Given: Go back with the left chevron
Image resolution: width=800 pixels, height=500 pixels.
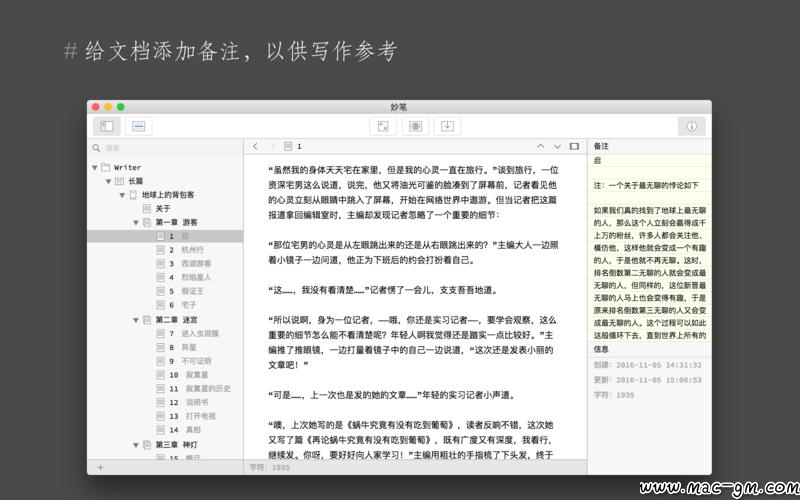Looking at the screenshot, I should pyautogui.click(x=256, y=146).
